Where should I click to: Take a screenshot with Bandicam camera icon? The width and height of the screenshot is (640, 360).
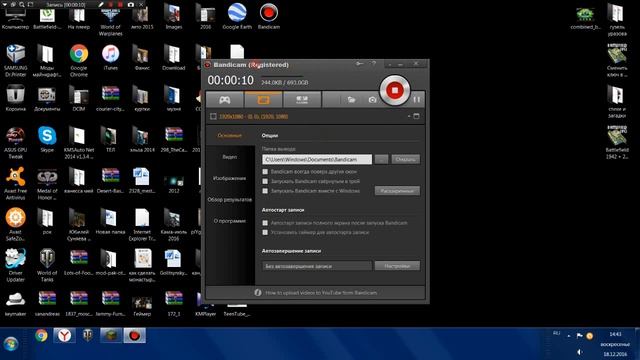click(x=372, y=100)
